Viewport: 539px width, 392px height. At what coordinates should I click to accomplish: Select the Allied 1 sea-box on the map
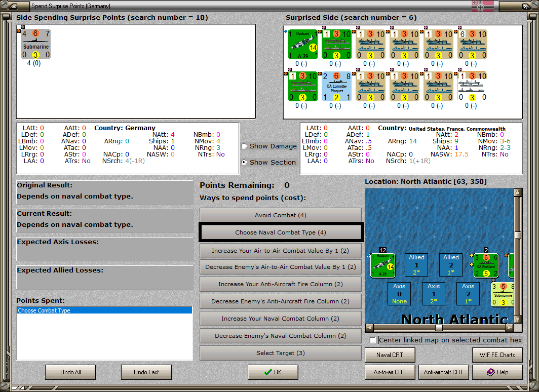click(416, 265)
